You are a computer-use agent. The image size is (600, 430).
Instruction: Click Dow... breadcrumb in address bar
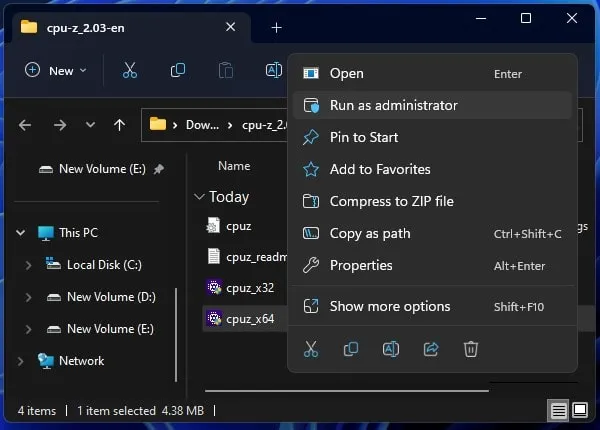pyautogui.click(x=202, y=125)
